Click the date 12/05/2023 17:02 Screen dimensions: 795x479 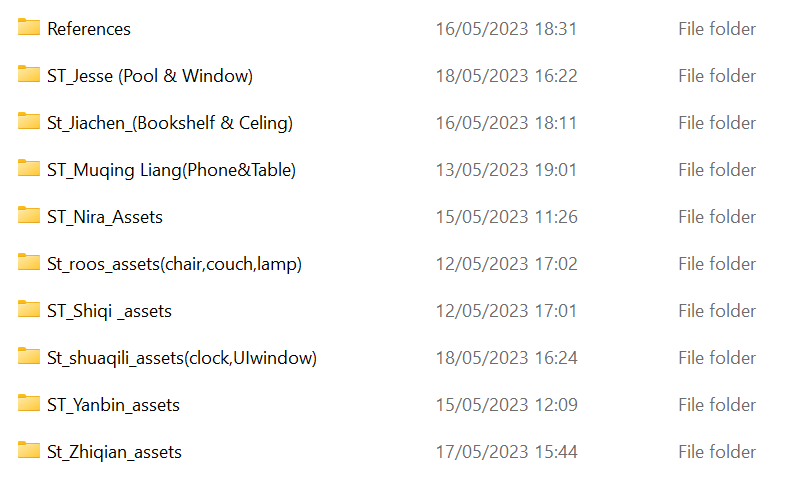click(x=507, y=264)
